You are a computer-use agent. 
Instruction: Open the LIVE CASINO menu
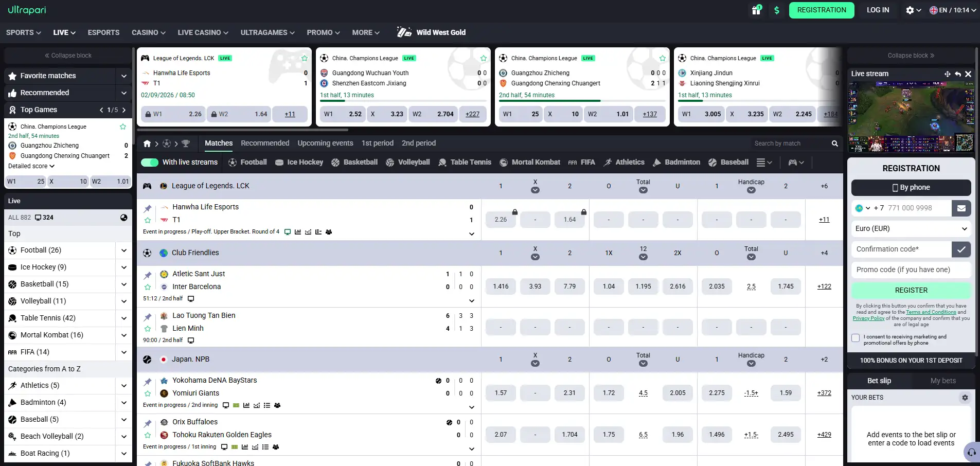pos(203,32)
